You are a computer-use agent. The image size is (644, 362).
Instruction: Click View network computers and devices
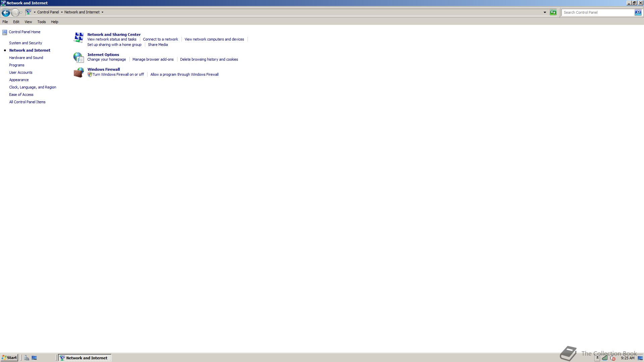click(x=214, y=40)
